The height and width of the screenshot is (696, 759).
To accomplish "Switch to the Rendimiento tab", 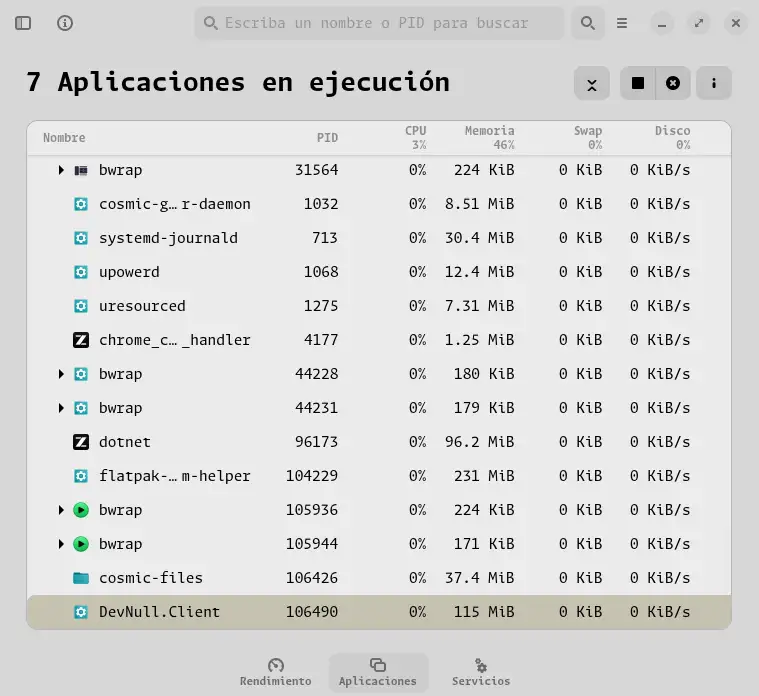I will click(276, 672).
